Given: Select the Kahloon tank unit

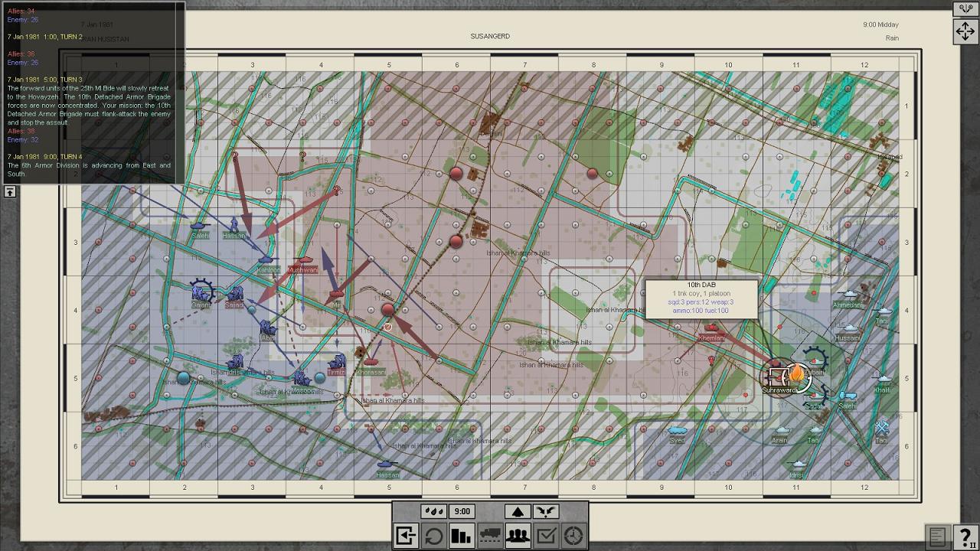Looking at the screenshot, I should (x=266, y=261).
